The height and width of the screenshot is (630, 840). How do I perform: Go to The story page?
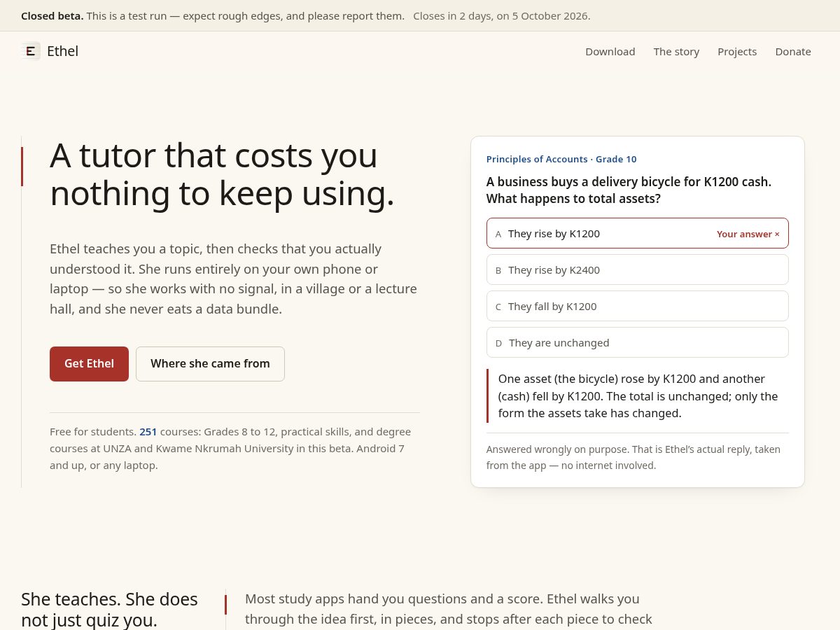[676, 52]
